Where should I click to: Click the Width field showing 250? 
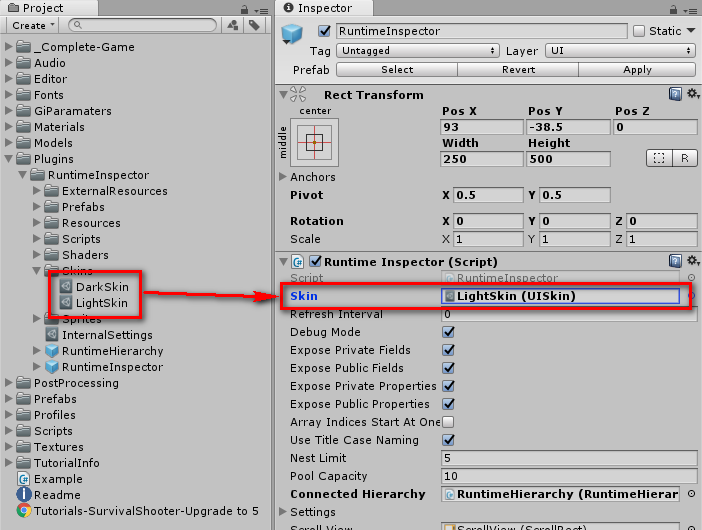(x=482, y=159)
